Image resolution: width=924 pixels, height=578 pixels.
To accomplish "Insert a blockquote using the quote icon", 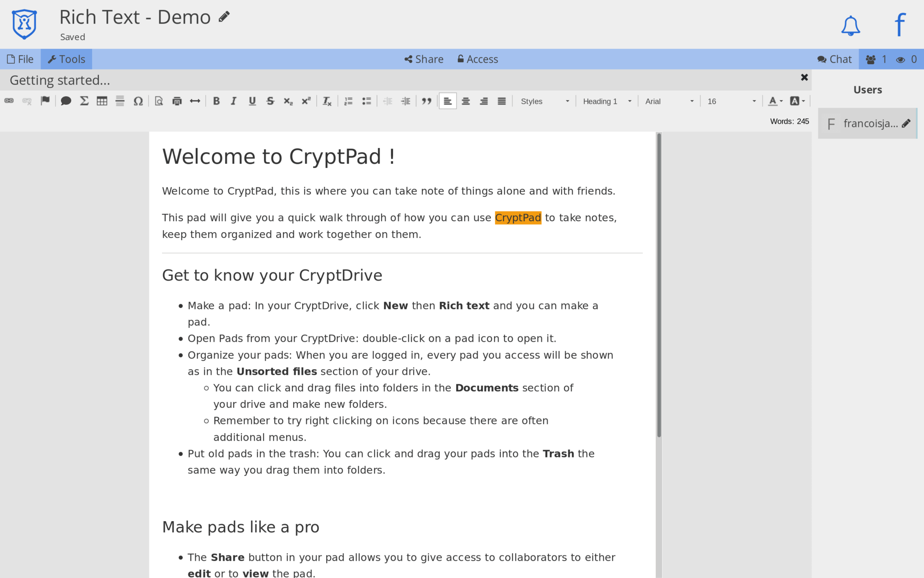I will [426, 101].
